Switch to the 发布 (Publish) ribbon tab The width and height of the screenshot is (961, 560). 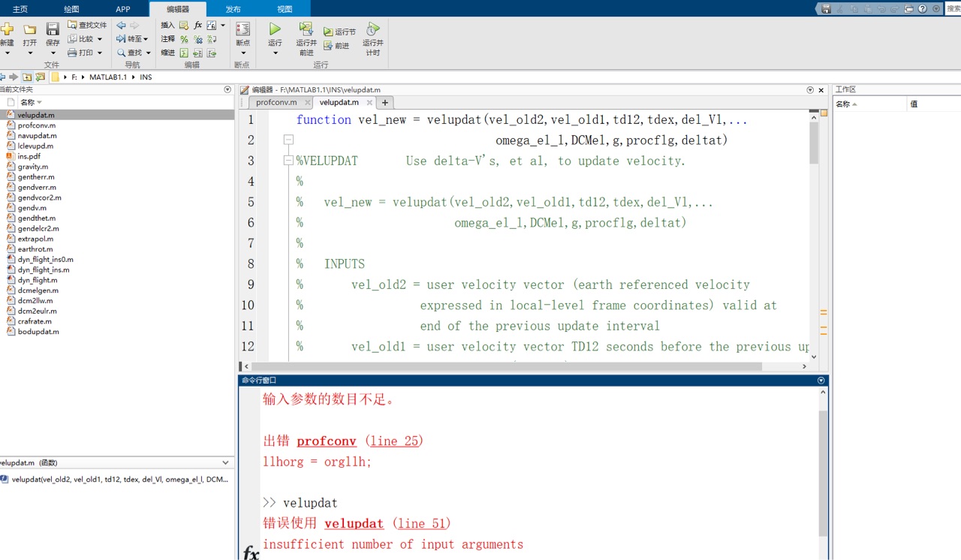[233, 9]
